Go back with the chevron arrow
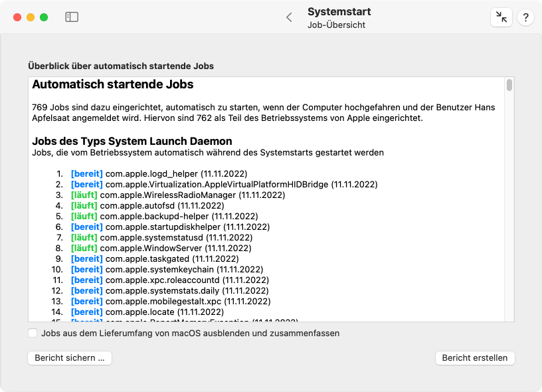This screenshot has width=542, height=392. (x=290, y=17)
